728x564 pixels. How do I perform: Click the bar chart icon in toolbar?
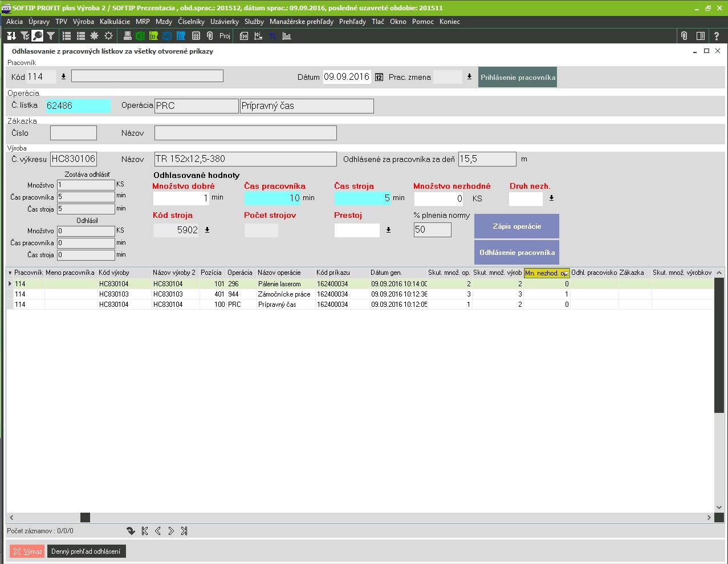(x=287, y=36)
